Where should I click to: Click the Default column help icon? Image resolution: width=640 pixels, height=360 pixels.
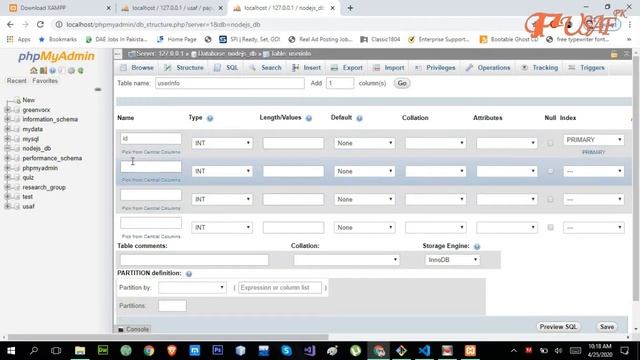(359, 118)
